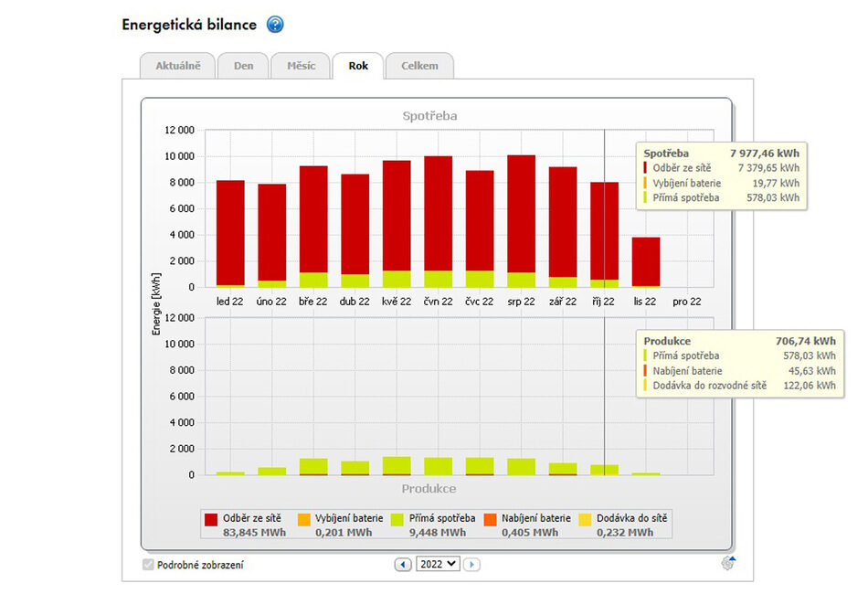Click the Rok tab
The image size is (868, 594).
358,66
